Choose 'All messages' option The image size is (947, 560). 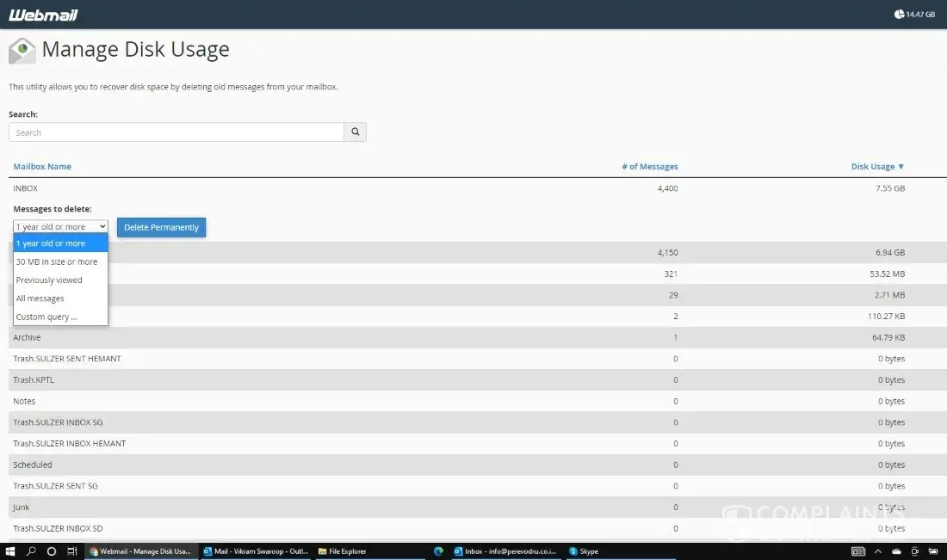[40, 298]
